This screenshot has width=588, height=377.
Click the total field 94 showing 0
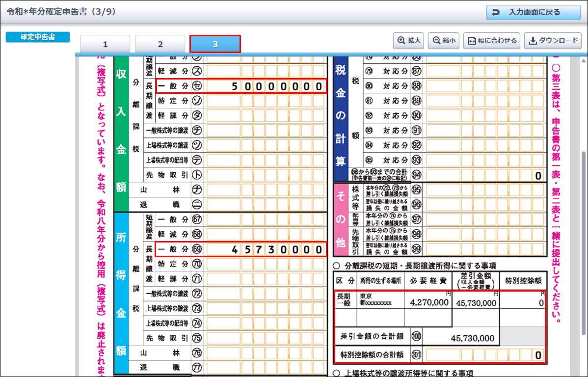click(485, 175)
